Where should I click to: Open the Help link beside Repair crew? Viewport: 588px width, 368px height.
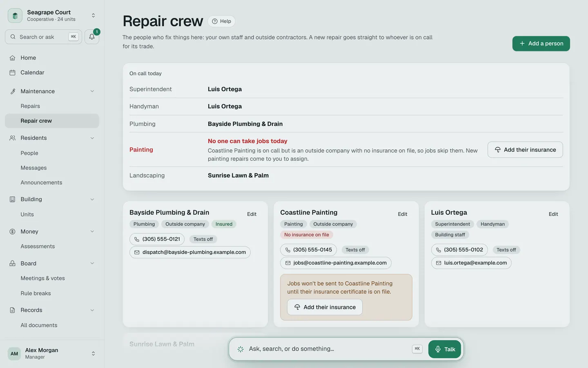point(221,21)
